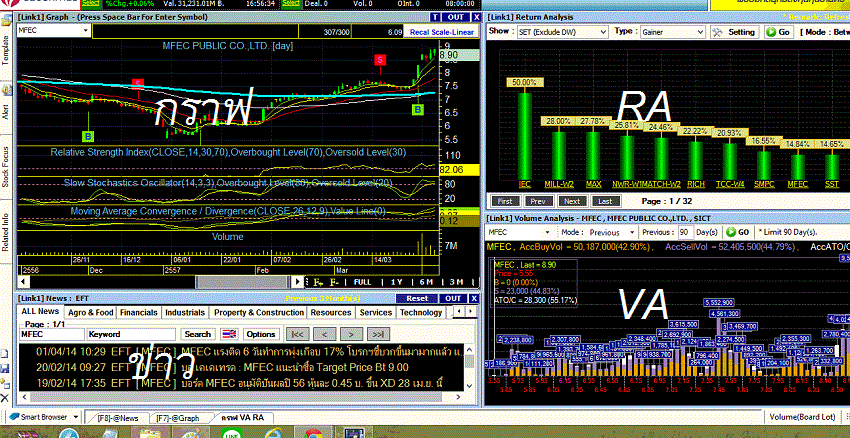Click the news list vertical scrollbar
The image size is (850, 438).
tap(469, 367)
